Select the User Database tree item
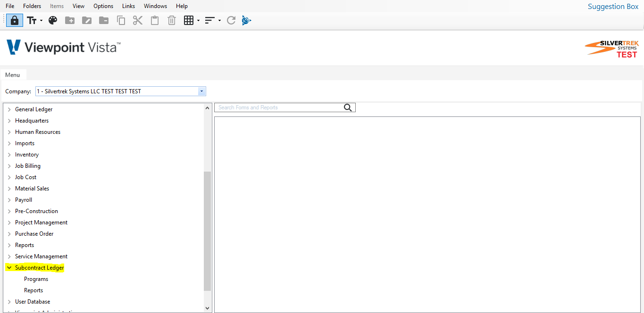This screenshot has width=644, height=313. 33,302
